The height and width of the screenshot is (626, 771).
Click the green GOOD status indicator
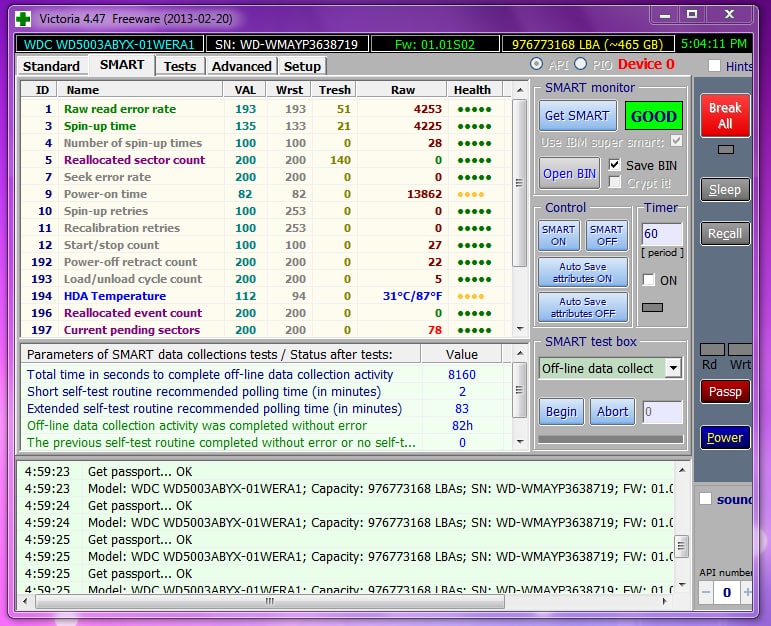(653, 115)
